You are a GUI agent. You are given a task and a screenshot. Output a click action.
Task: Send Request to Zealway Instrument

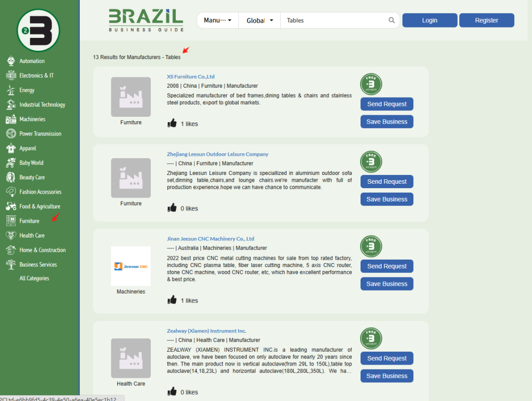[x=387, y=358]
